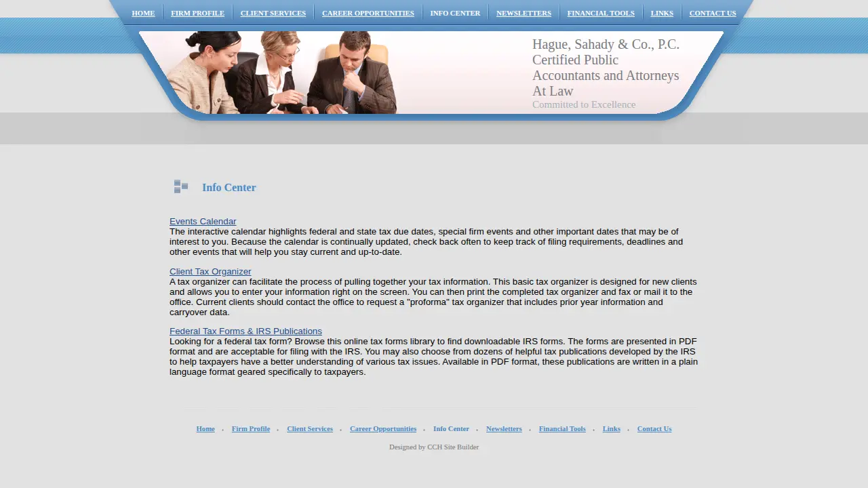
Task: Open Newsletters from the top navigation bar
Action: (x=524, y=13)
